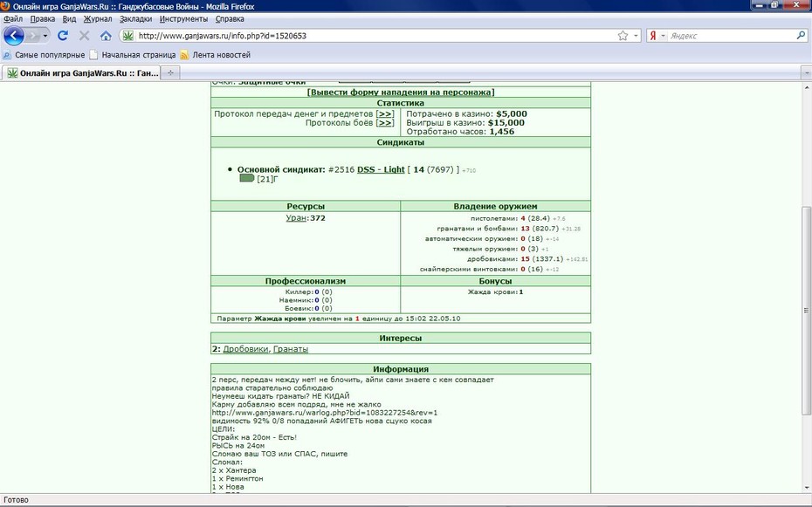The height and width of the screenshot is (507, 812).
Task: Open the list all tabs dropdown
Action: pyautogui.click(x=806, y=73)
